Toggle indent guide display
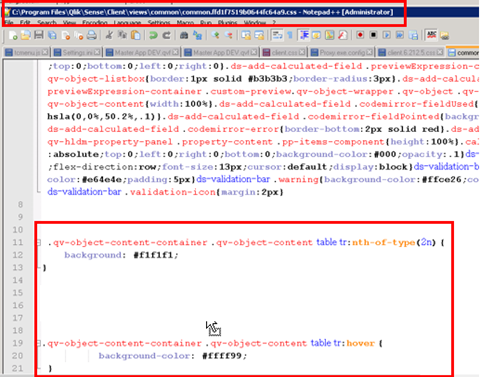This screenshot has height=377, width=480. [303, 35]
